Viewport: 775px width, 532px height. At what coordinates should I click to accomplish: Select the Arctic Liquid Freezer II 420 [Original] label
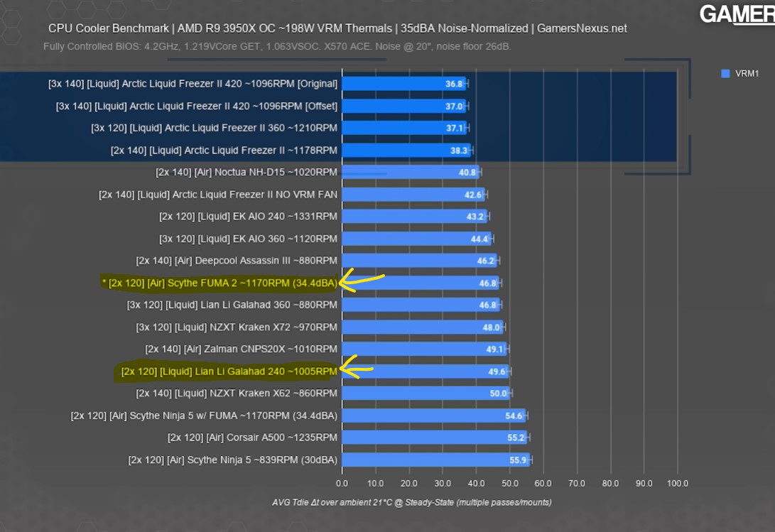click(193, 84)
